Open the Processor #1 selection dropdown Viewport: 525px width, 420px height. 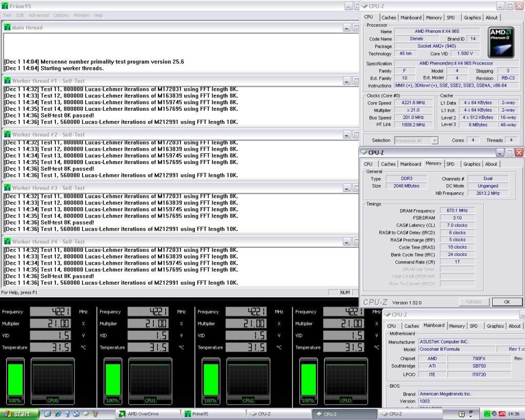(x=416, y=141)
